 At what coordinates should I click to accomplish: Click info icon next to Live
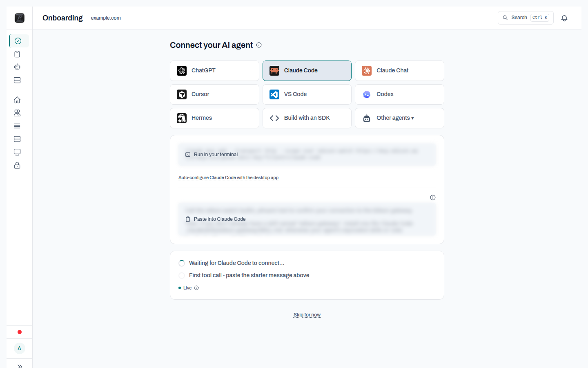click(196, 288)
